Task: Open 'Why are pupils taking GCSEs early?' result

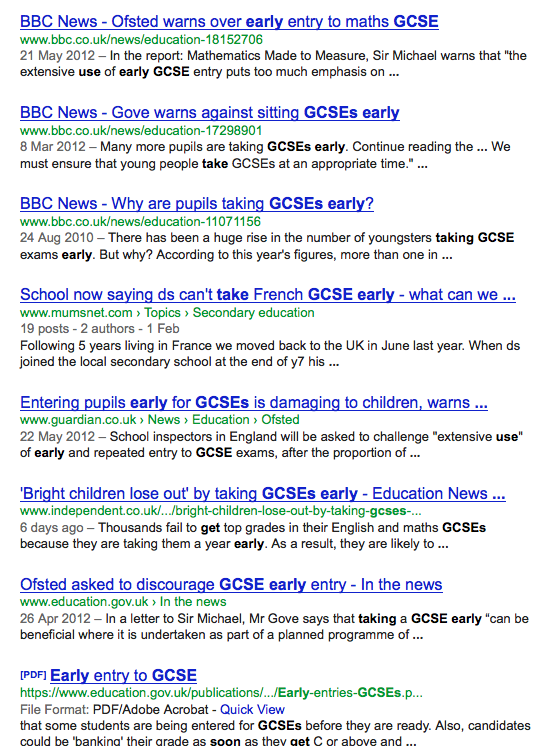Action: pos(197,204)
